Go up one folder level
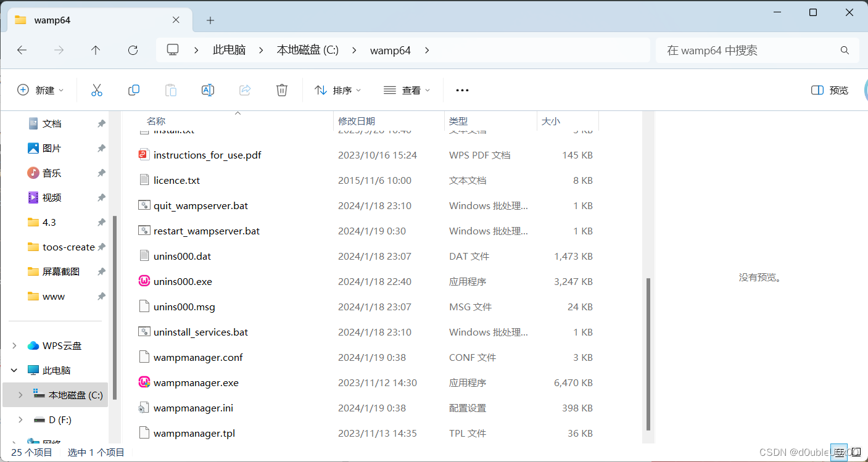 tap(96, 50)
